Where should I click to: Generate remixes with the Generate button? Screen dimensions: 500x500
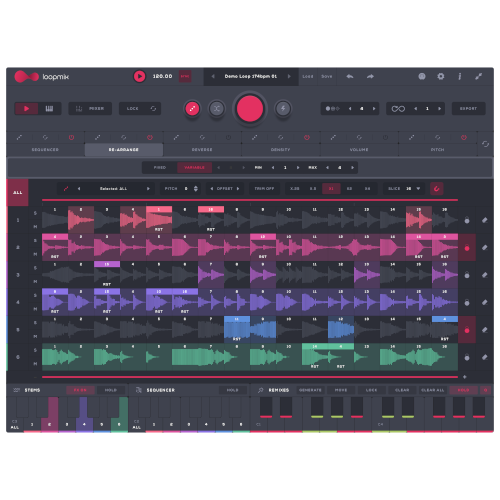310,390
